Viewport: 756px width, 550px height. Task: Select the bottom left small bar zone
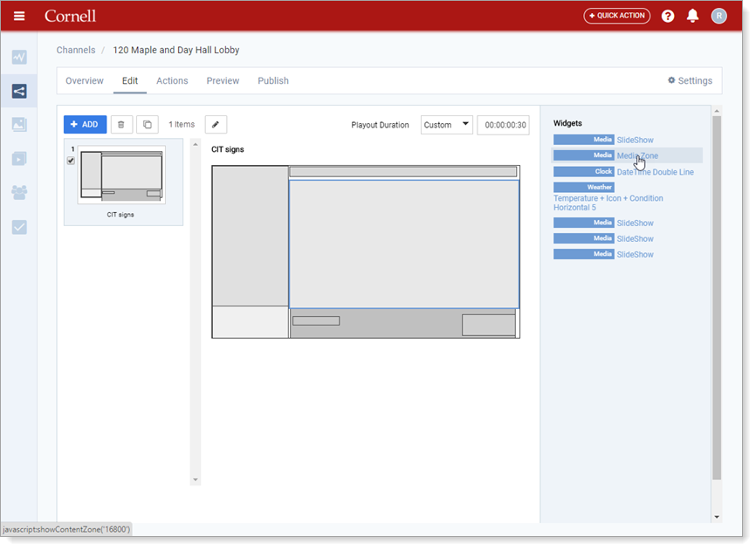316,321
